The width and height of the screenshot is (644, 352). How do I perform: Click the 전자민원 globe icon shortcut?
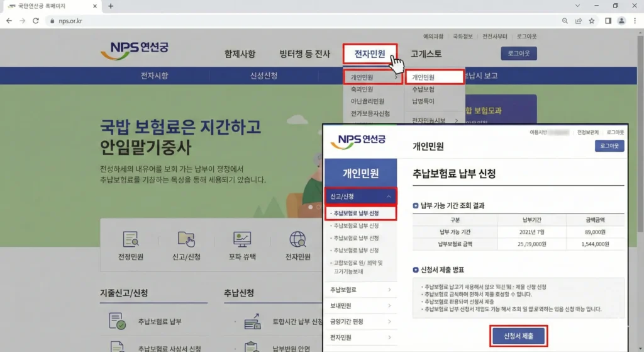point(297,239)
